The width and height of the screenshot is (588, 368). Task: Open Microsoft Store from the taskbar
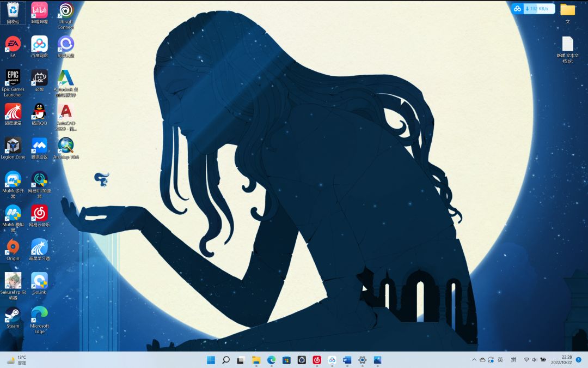coord(286,360)
